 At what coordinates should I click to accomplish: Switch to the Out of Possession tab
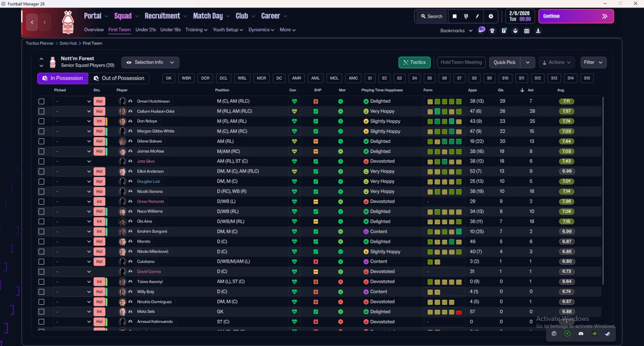click(119, 78)
